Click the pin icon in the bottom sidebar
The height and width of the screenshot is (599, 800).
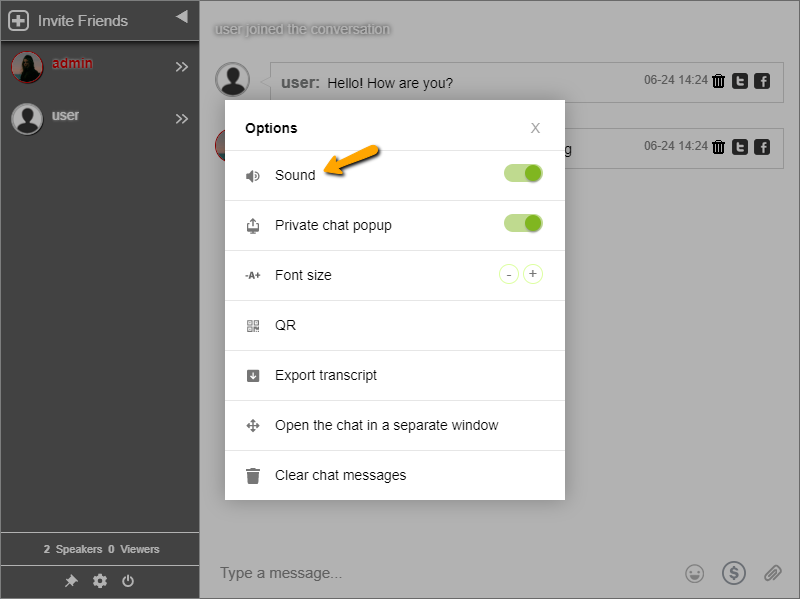coord(71,581)
